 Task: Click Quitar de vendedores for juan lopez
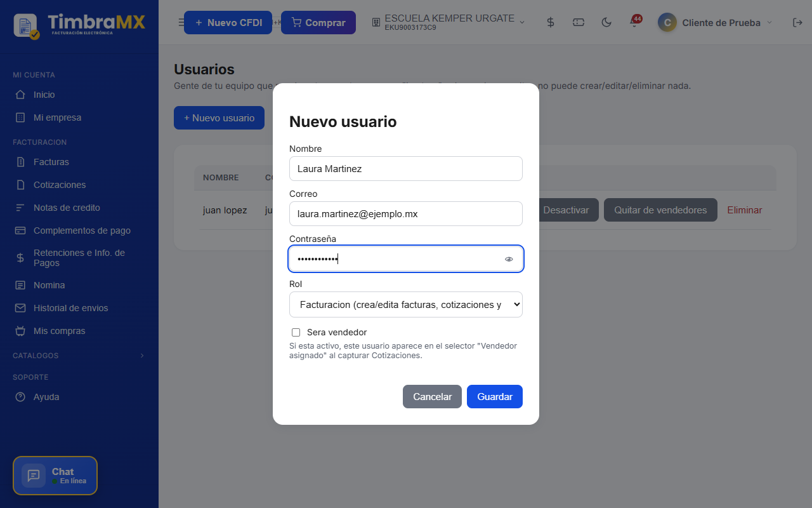pyautogui.click(x=660, y=210)
